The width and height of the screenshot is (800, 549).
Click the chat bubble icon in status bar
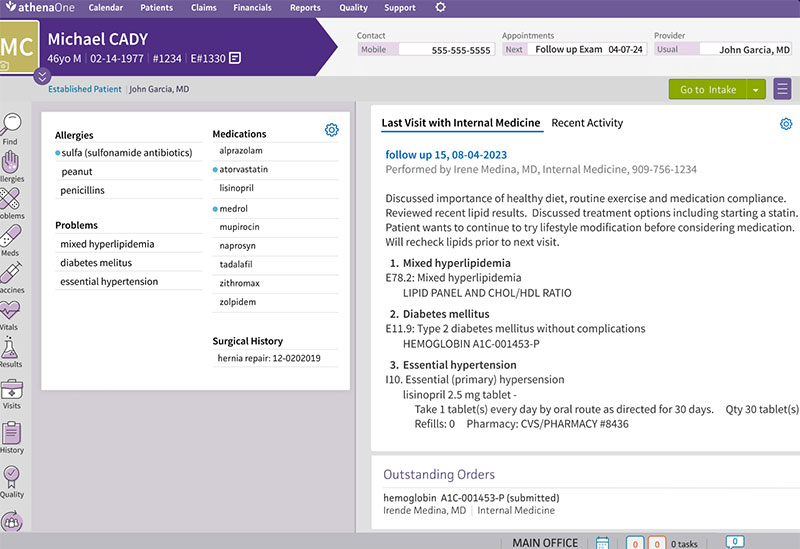click(x=735, y=541)
